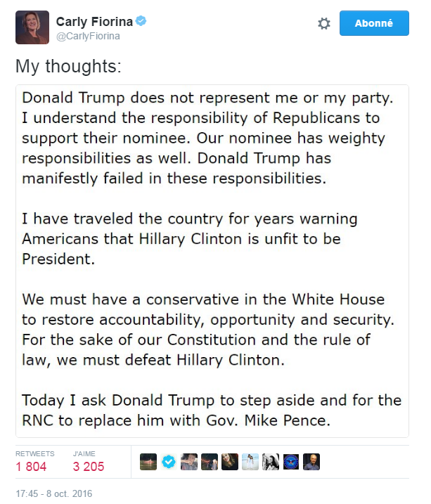Click the seventh avatar in the likers row
431x504 pixels.
pyautogui.click(x=271, y=462)
